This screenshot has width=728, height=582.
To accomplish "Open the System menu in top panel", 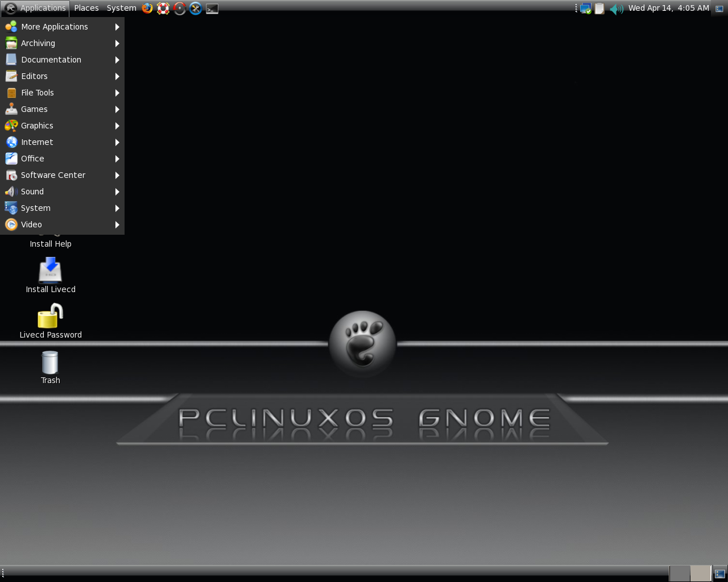I will pos(121,8).
